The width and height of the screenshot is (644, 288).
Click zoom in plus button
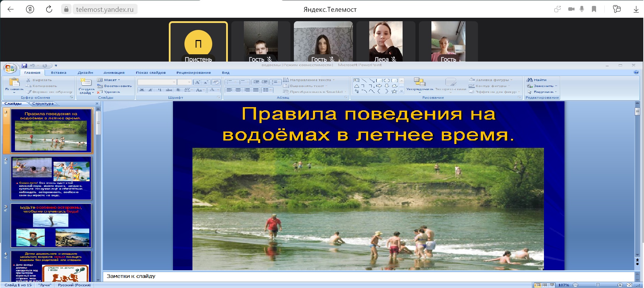pos(620,285)
